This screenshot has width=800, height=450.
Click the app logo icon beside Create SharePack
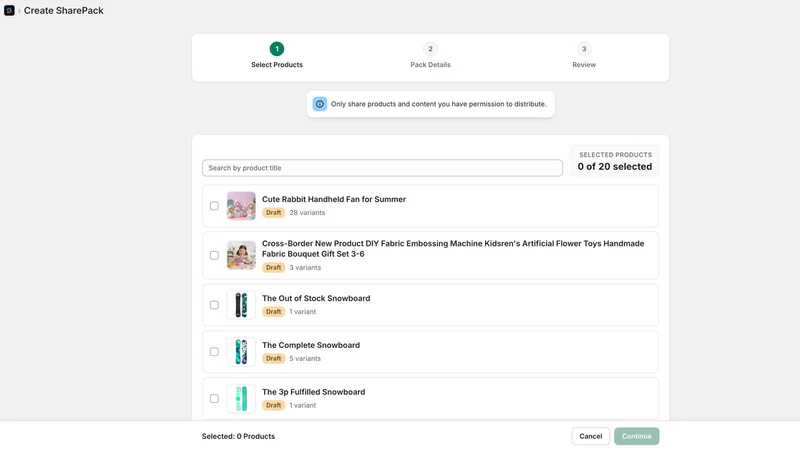(x=9, y=10)
